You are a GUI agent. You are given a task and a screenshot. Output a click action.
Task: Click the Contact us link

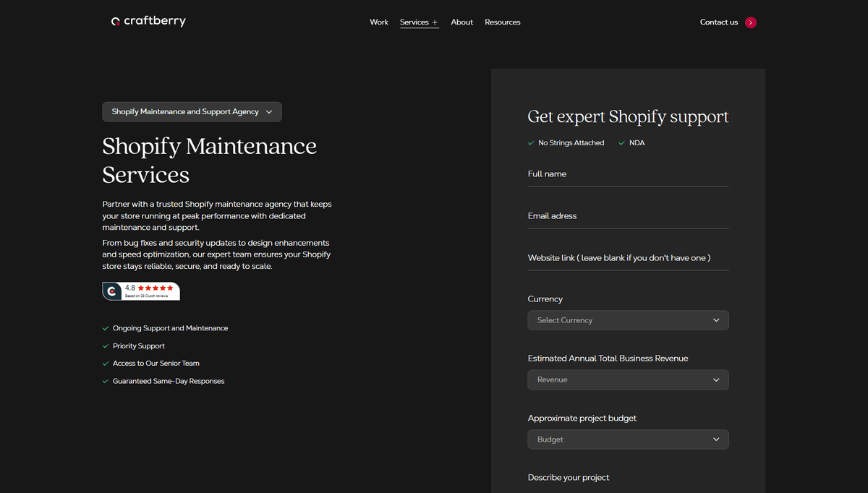coord(719,22)
